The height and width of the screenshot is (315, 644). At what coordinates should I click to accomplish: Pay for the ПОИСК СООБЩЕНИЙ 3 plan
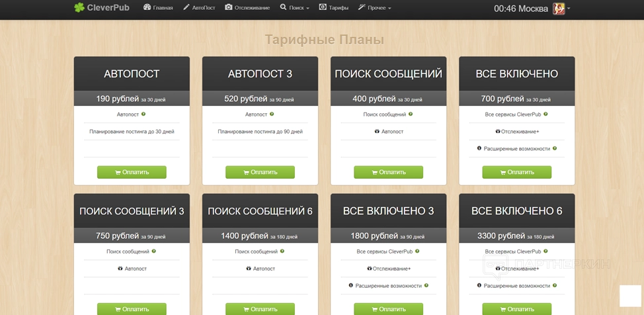pos(132,309)
